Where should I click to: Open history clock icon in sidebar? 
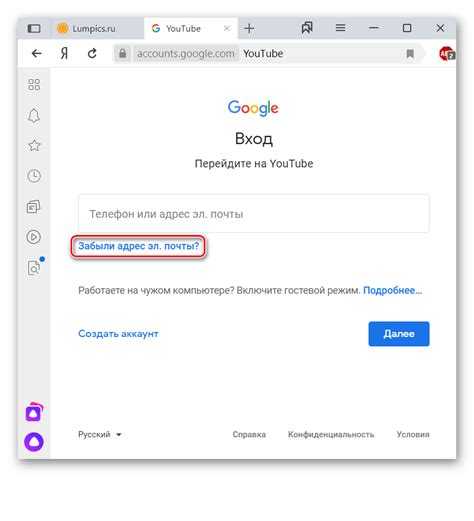tap(34, 176)
